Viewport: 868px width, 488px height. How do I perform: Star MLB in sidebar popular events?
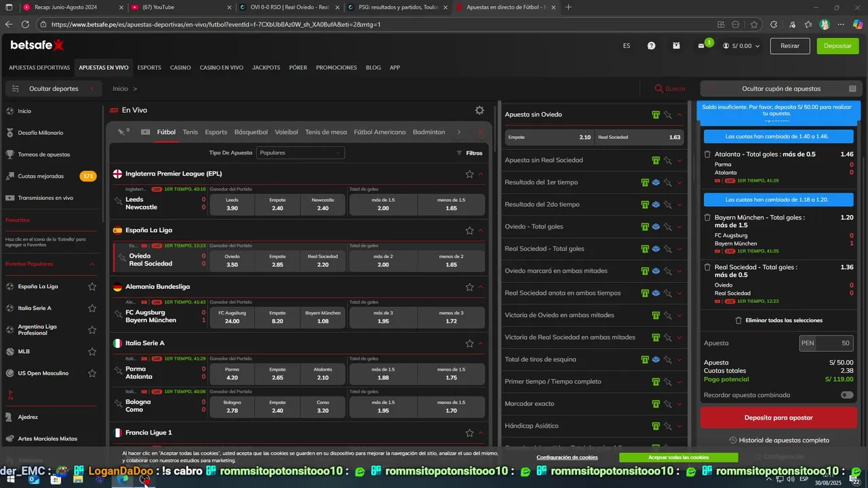coord(92,352)
